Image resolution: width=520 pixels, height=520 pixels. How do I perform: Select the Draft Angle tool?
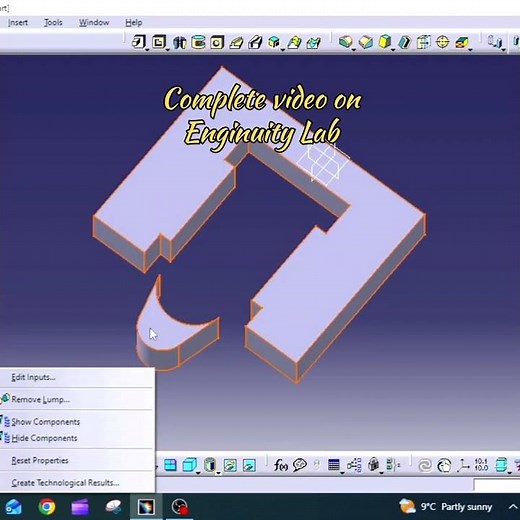click(384, 42)
